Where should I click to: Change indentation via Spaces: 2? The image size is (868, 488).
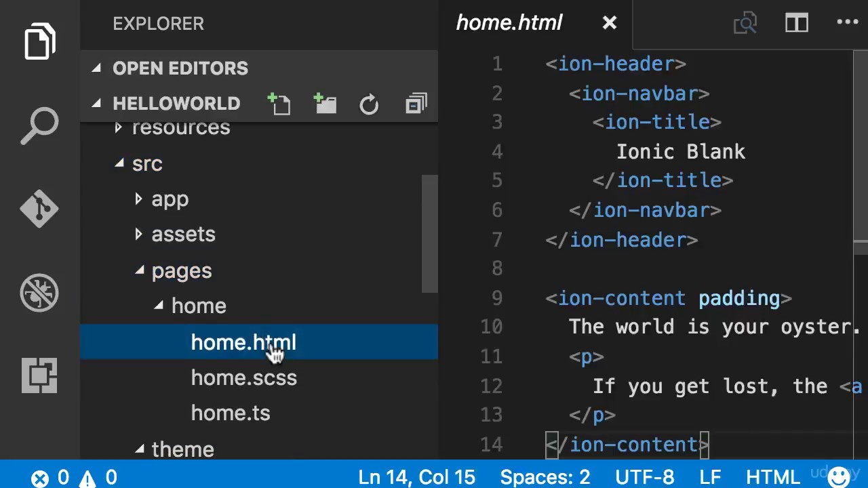[x=545, y=477]
